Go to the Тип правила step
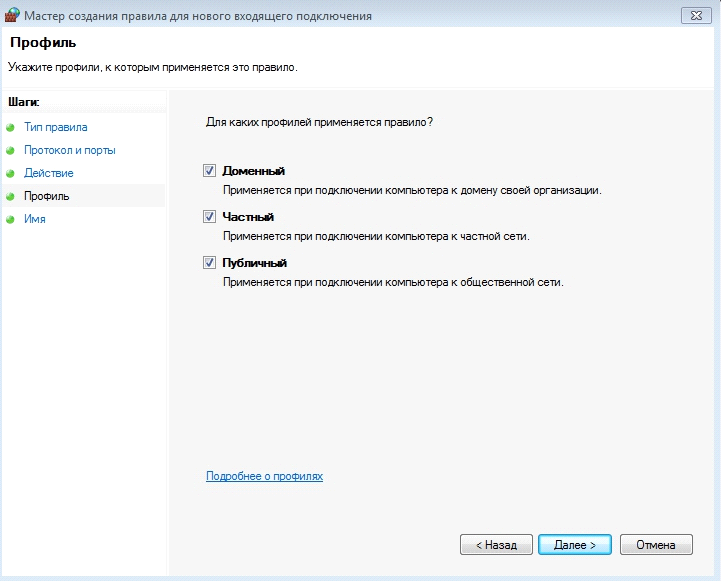 click(56, 127)
